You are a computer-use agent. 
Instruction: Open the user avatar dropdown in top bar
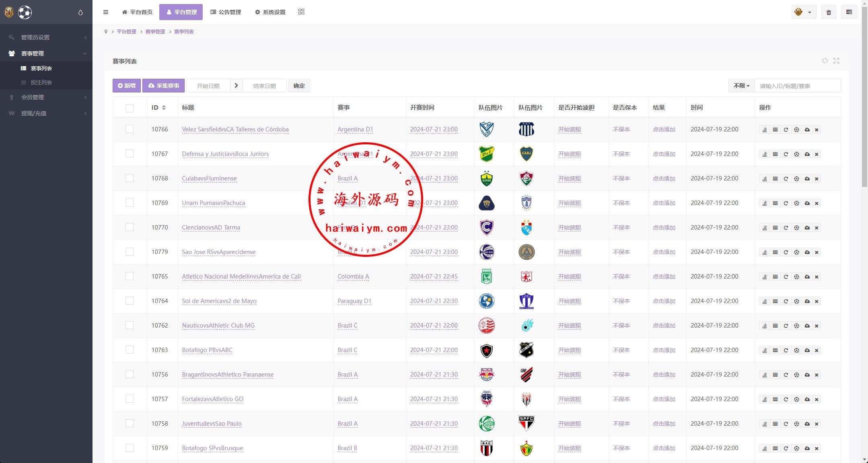click(803, 12)
